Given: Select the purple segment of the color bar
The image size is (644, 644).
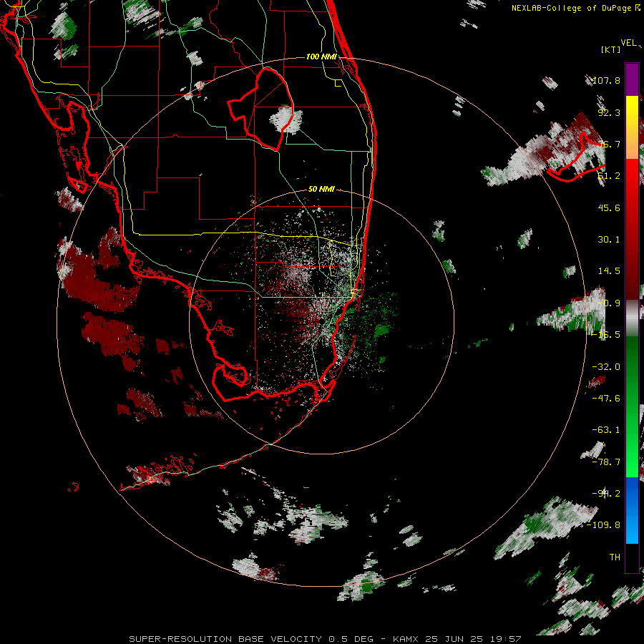Looking at the screenshot, I should pos(632,79).
